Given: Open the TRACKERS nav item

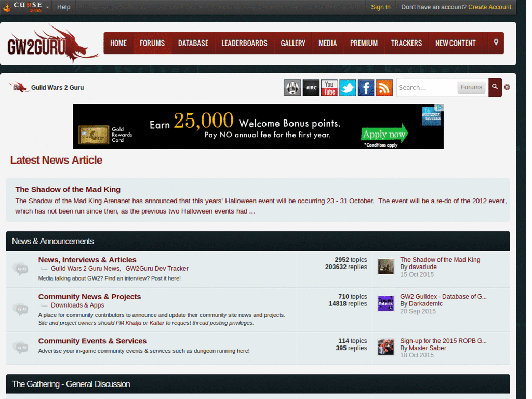Looking at the screenshot, I should pyautogui.click(x=406, y=43).
